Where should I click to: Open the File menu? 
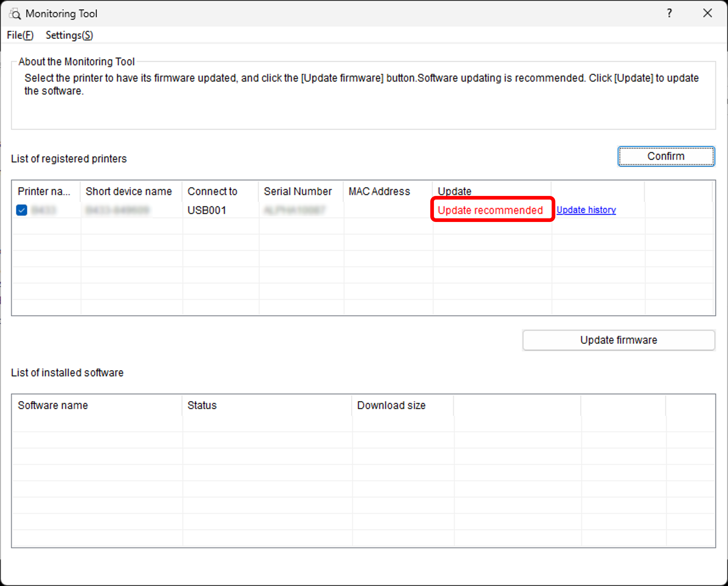click(x=20, y=35)
